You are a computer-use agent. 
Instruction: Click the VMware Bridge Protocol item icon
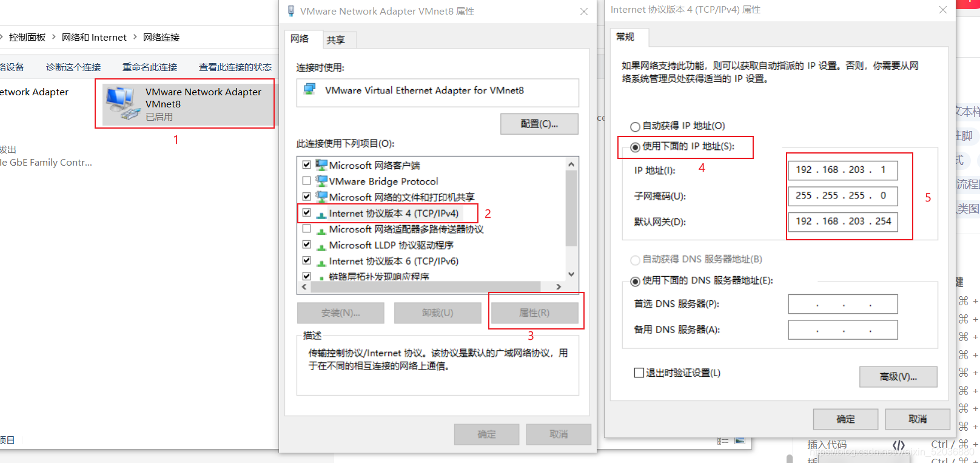pos(321,181)
